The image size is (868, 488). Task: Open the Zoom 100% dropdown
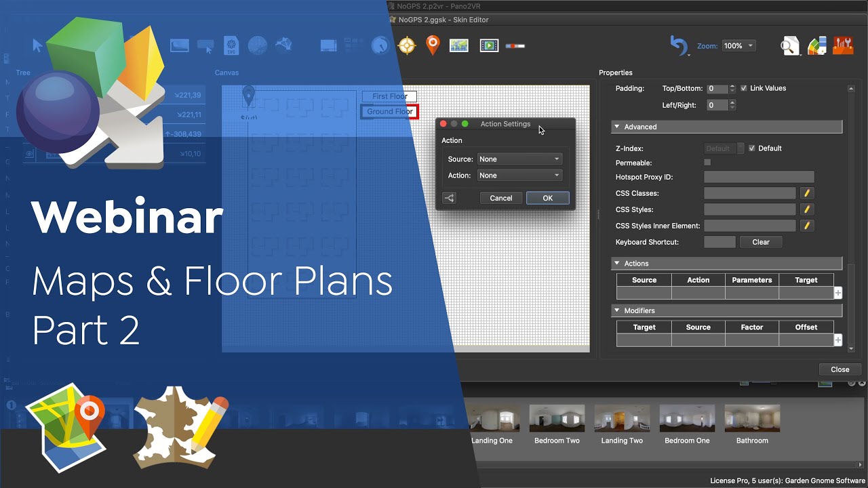pos(739,45)
